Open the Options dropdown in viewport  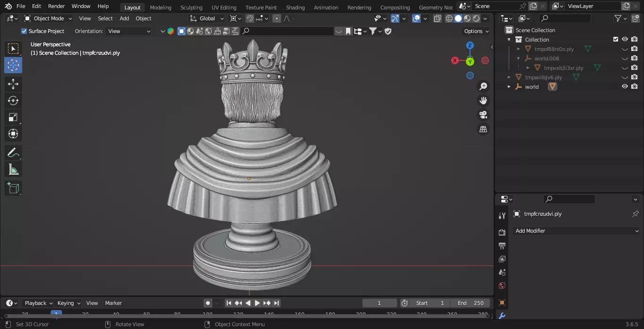[476, 31]
